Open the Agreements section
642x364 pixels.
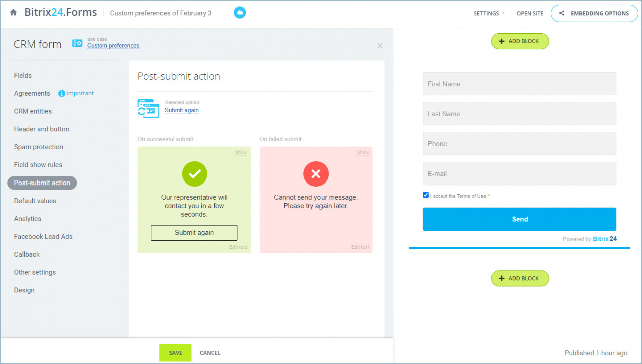(x=32, y=93)
